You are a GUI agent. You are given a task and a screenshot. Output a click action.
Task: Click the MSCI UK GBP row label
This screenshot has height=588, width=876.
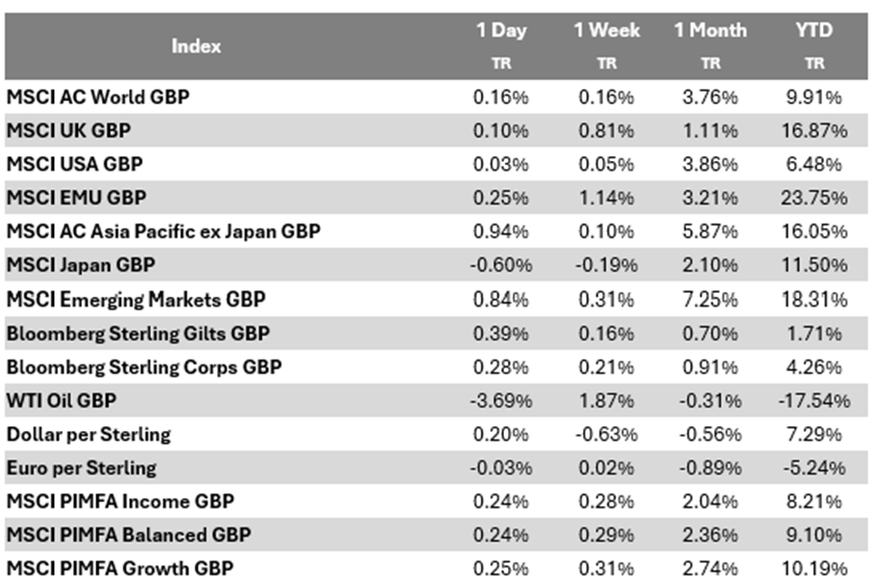pyautogui.click(x=69, y=130)
